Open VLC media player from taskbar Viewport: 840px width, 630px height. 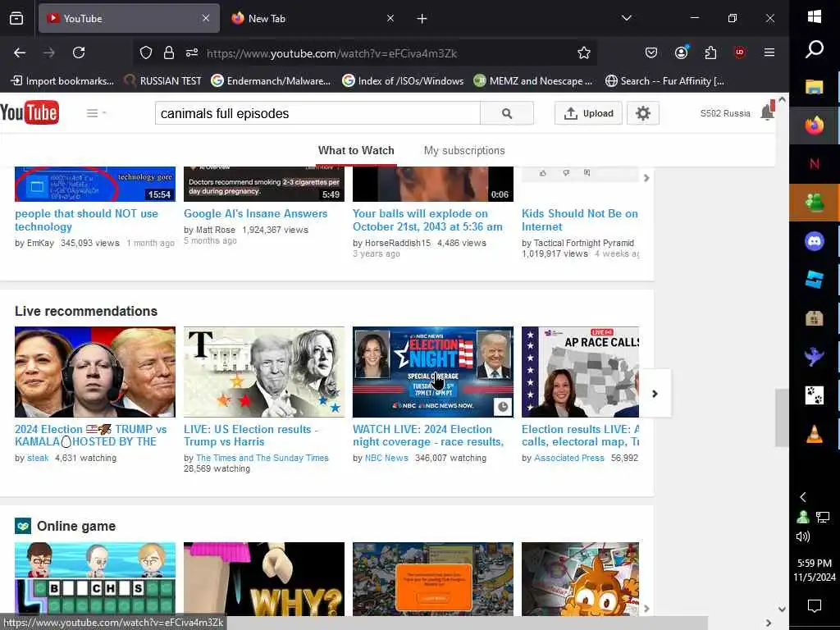point(815,434)
